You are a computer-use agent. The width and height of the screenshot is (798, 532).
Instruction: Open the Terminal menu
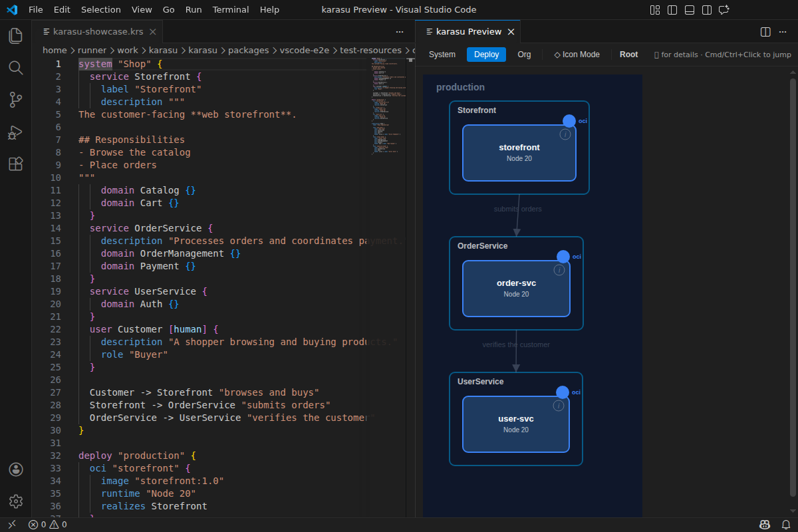(x=231, y=10)
